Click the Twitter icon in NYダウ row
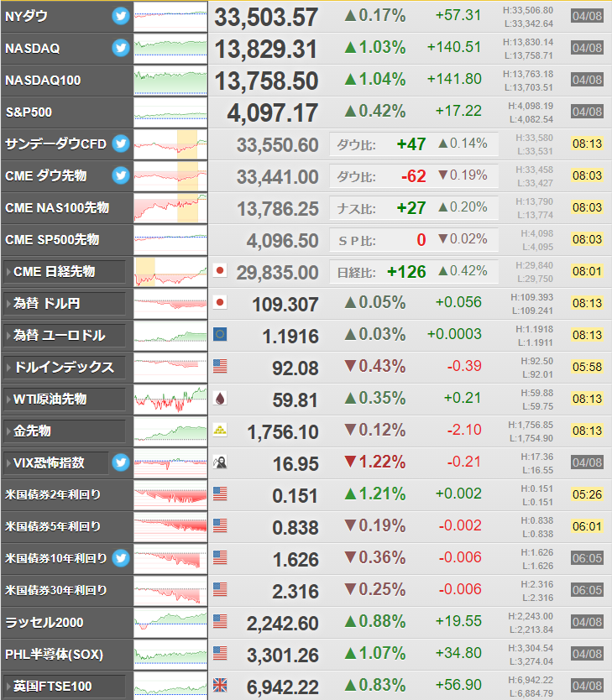The image size is (612, 700). pyautogui.click(x=121, y=16)
